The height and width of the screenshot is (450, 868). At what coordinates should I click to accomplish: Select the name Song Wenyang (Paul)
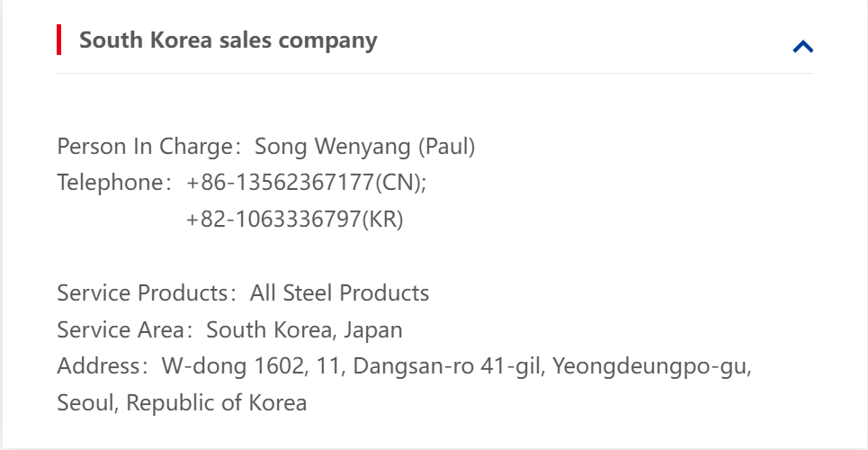(365, 147)
